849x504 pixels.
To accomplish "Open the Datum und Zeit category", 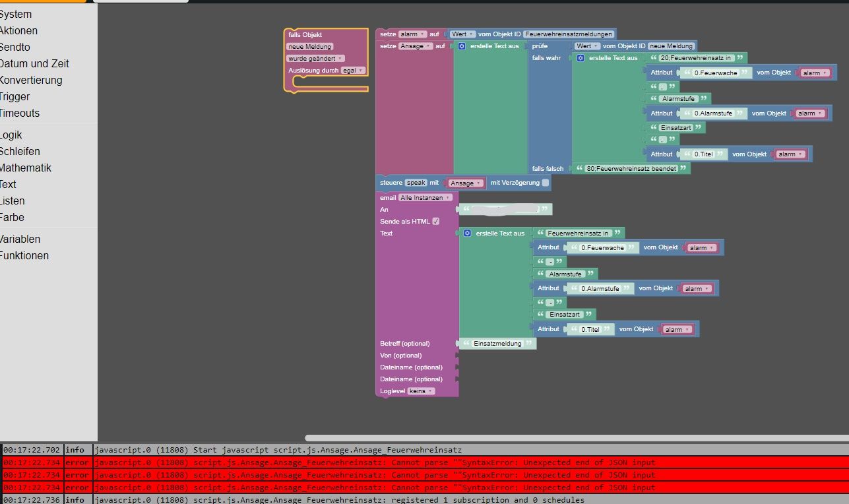I will (34, 63).
